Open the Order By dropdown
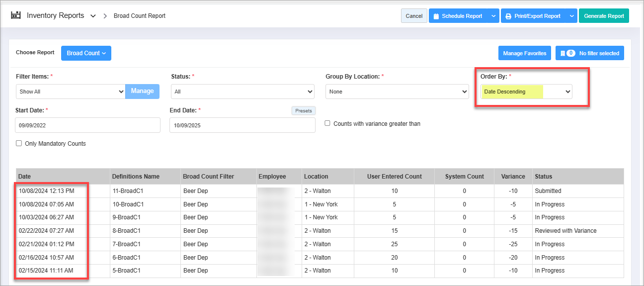 (526, 92)
